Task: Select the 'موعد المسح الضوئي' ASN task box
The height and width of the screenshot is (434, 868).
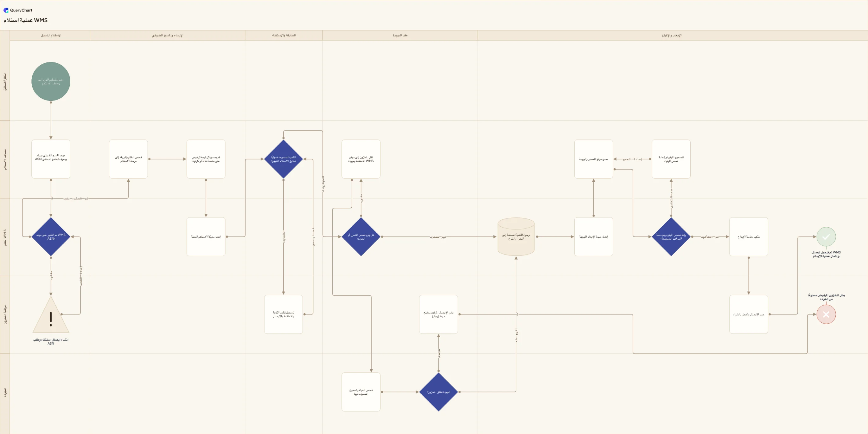Action: (x=51, y=159)
